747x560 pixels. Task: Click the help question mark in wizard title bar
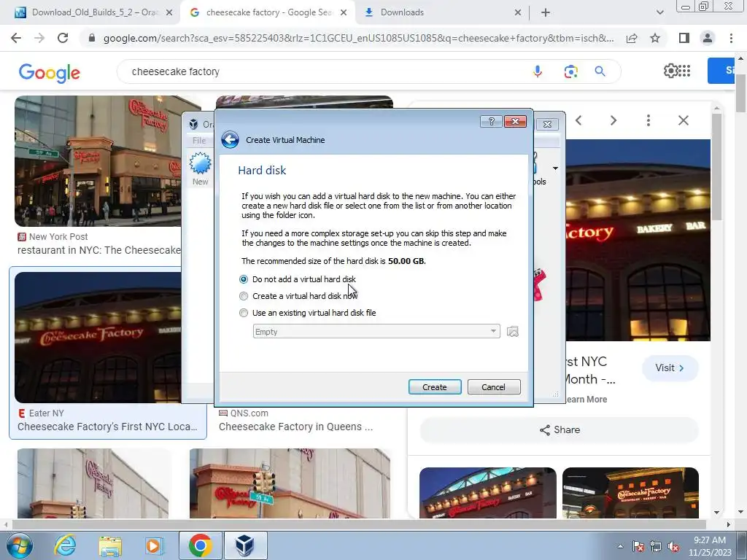coord(491,122)
